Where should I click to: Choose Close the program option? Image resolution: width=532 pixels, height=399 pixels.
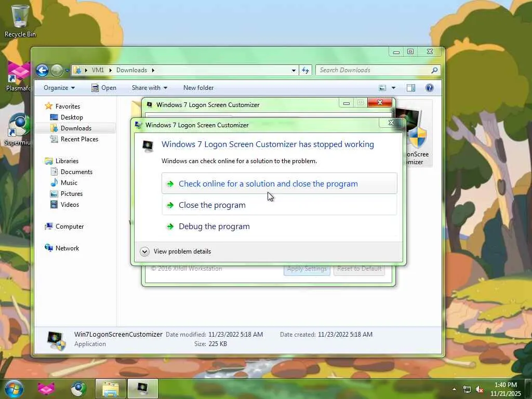click(x=279, y=205)
